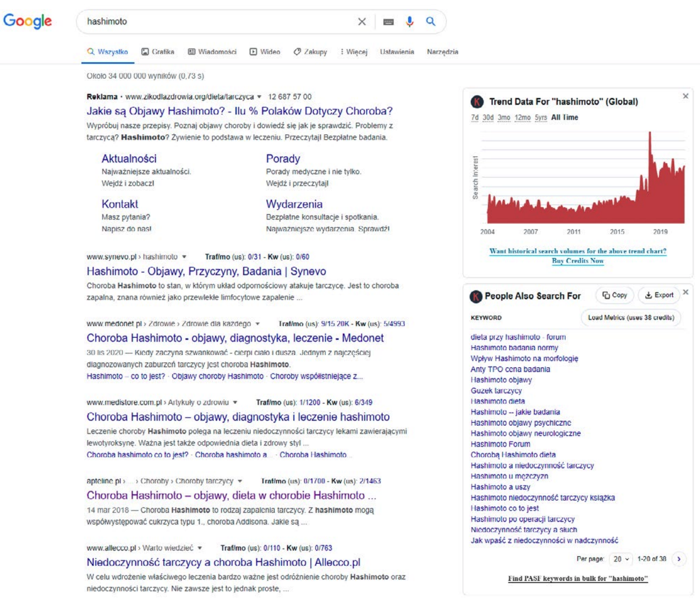Open the Allecco.pl Niedoczynność tarczycy result
The width and height of the screenshot is (700, 599).
[x=223, y=563]
